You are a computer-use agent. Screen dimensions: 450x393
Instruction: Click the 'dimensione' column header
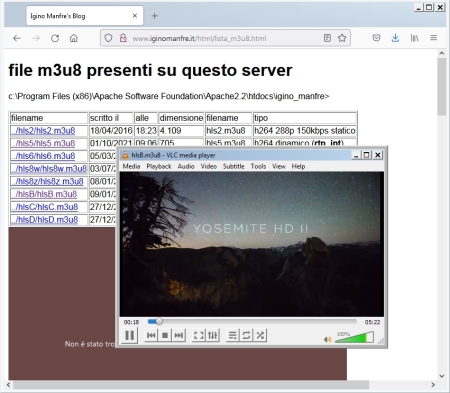pyautogui.click(x=181, y=118)
